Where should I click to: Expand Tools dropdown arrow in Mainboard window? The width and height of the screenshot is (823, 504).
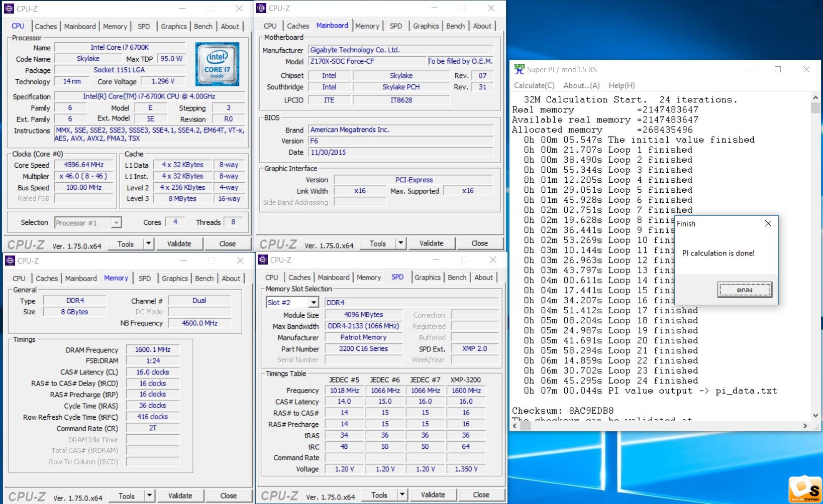coord(400,243)
